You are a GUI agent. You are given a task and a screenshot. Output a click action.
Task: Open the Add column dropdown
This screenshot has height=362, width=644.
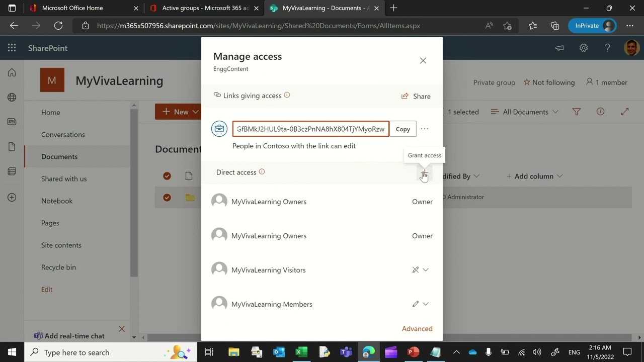[x=535, y=176]
